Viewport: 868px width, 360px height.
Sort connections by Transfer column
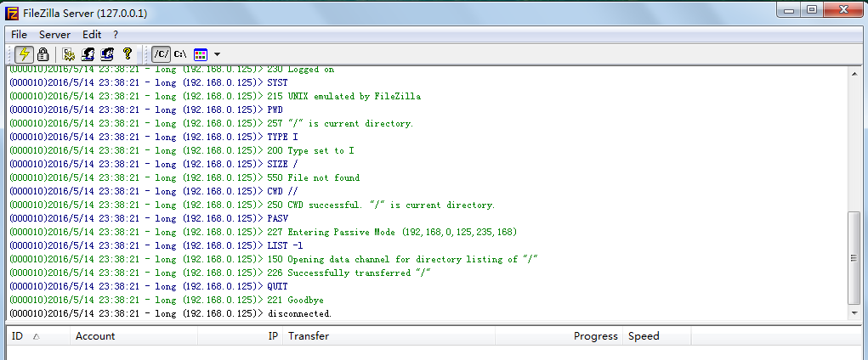pos(389,335)
